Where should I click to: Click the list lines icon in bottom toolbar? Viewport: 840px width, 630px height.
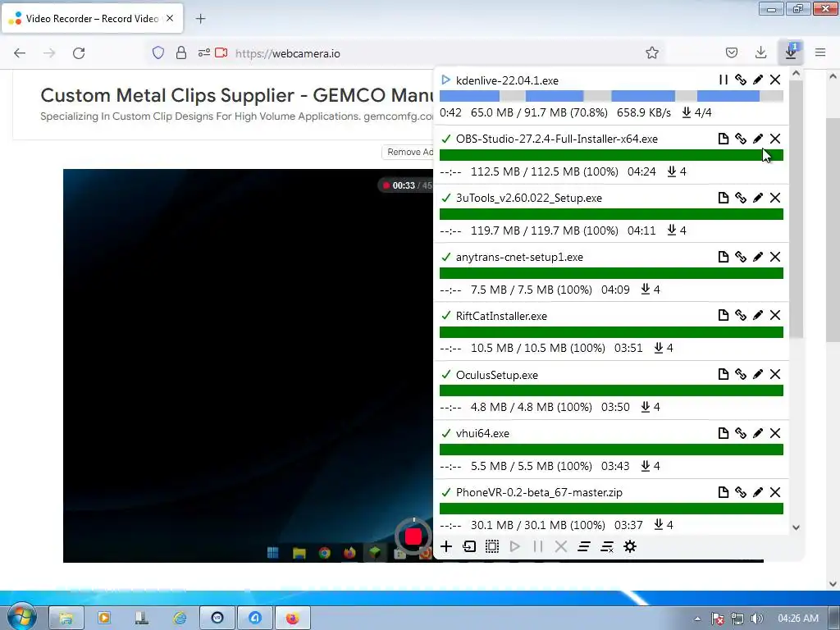[x=584, y=546]
